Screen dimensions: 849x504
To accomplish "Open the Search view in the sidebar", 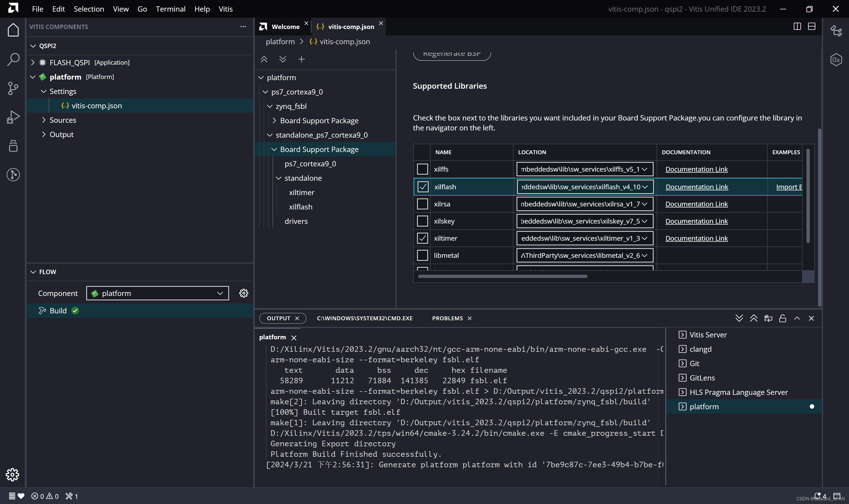I will pos(13,59).
